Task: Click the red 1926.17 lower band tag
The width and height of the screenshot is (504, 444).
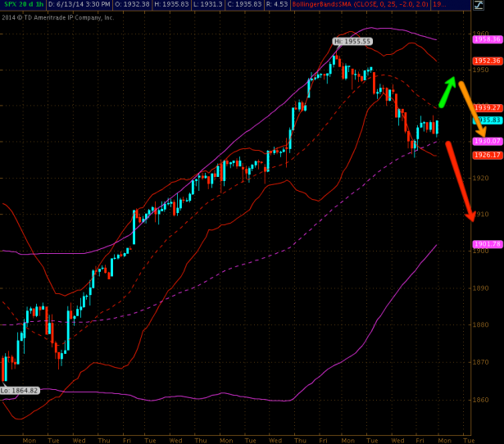Action: (x=487, y=155)
